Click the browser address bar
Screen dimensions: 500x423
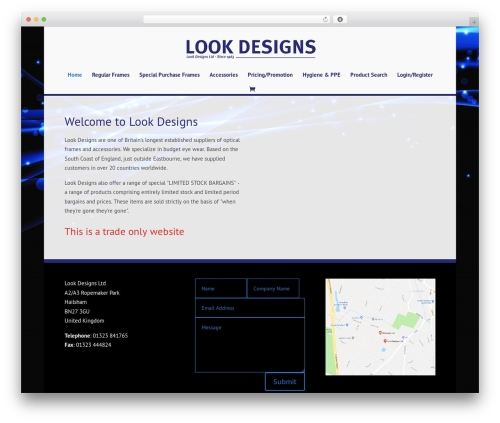pyautogui.click(x=233, y=19)
